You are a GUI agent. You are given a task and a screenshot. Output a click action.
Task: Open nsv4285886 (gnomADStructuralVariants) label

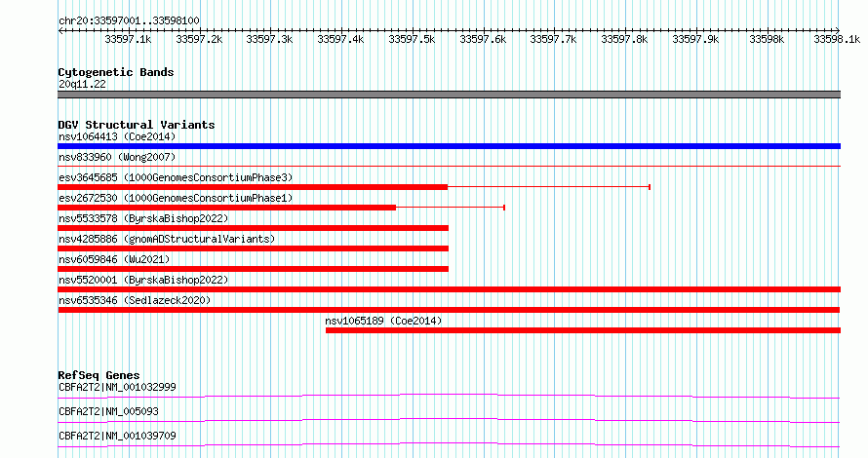(167, 239)
